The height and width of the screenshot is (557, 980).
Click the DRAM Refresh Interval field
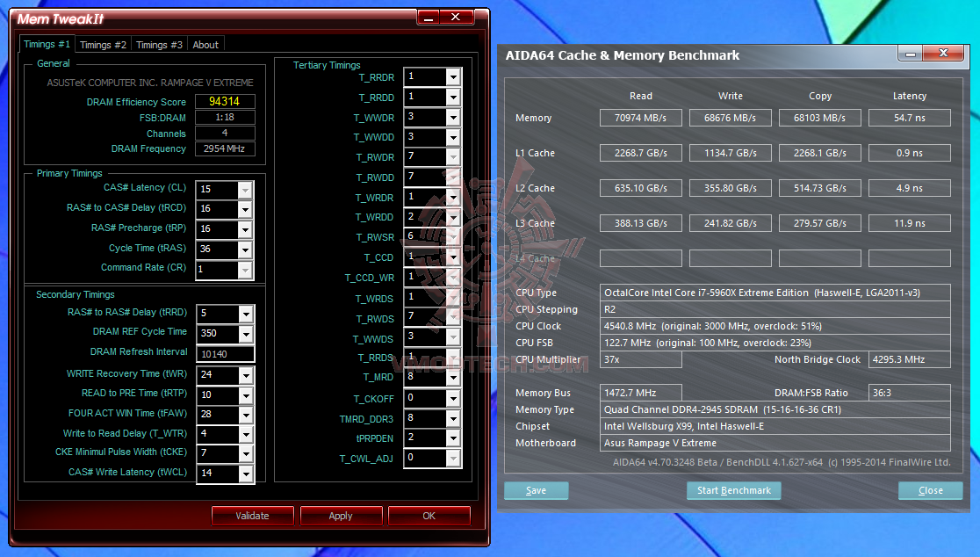coord(225,354)
